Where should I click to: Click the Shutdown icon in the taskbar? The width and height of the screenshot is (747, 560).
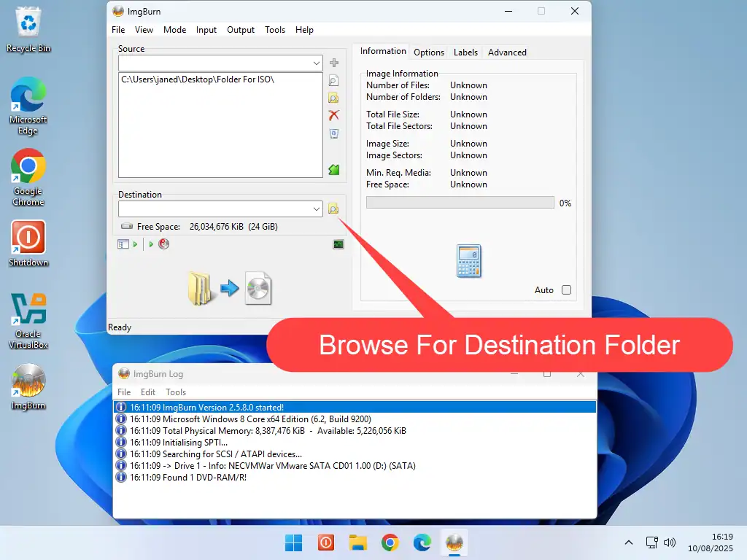pyautogui.click(x=326, y=542)
